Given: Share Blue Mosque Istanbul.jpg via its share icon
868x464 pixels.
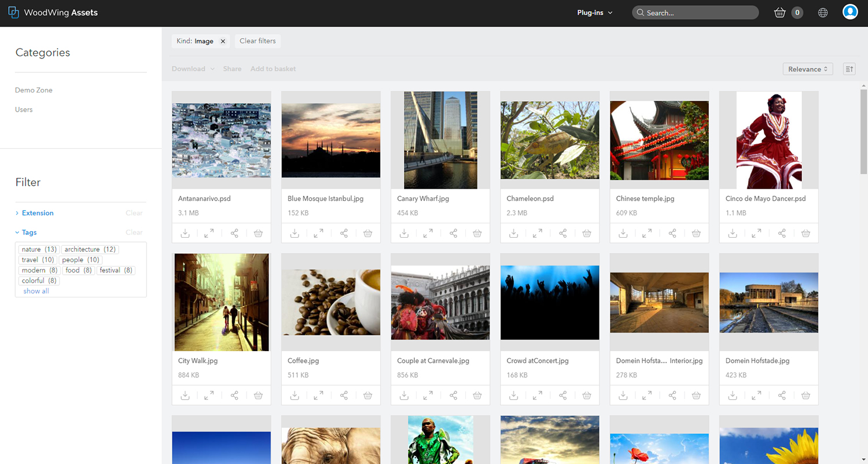Looking at the screenshot, I should click(344, 233).
